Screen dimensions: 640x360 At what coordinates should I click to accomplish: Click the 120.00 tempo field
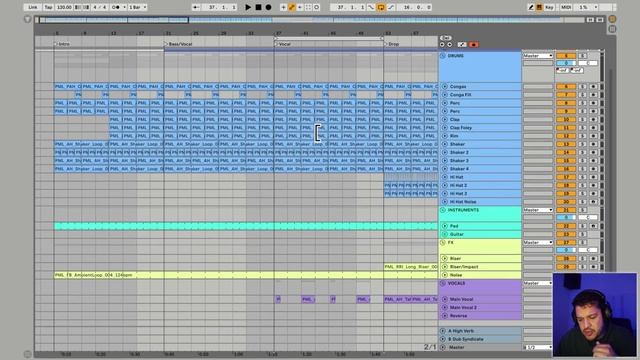(64, 7)
